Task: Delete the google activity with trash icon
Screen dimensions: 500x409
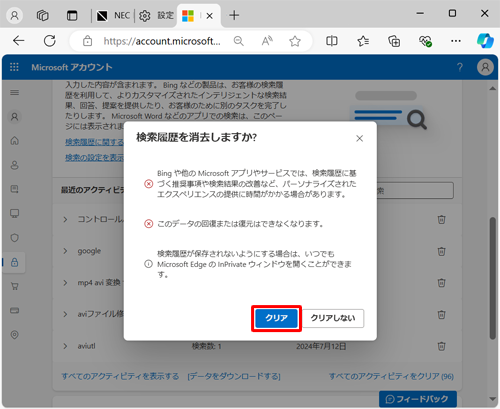Action: [441, 251]
